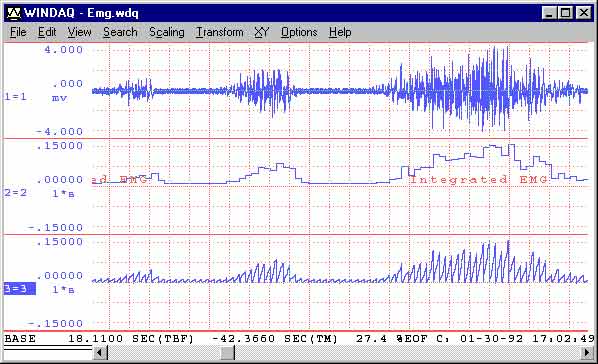Click the Integrated EMG annotation text
Viewport: 598px width, 364px height.
click(479, 179)
